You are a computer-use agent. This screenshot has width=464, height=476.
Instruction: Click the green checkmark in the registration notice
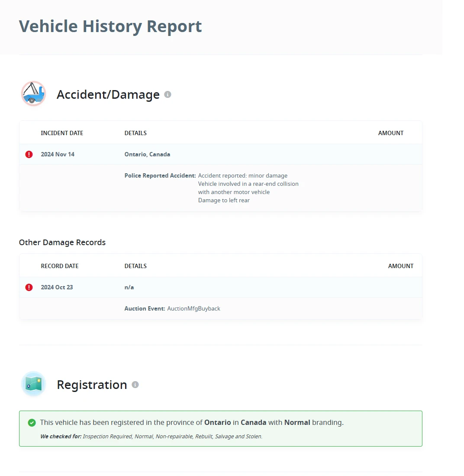(x=32, y=423)
